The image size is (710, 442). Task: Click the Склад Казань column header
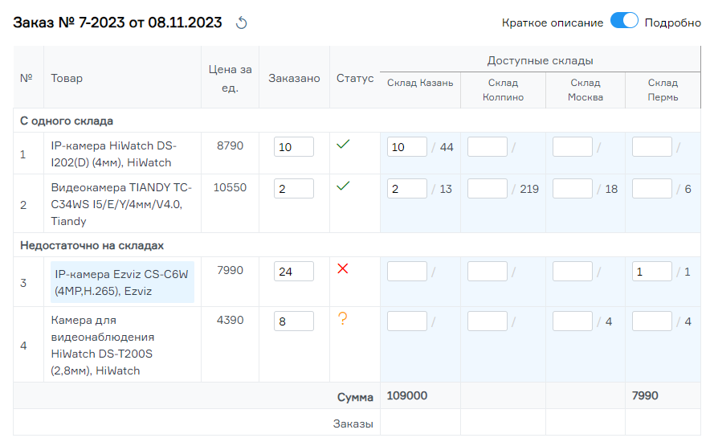pyautogui.click(x=420, y=82)
